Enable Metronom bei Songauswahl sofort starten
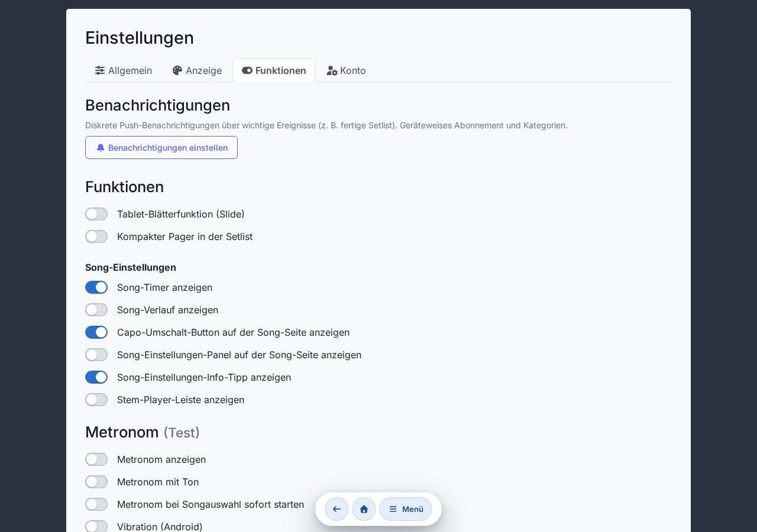This screenshot has width=757, height=532. pos(96,504)
